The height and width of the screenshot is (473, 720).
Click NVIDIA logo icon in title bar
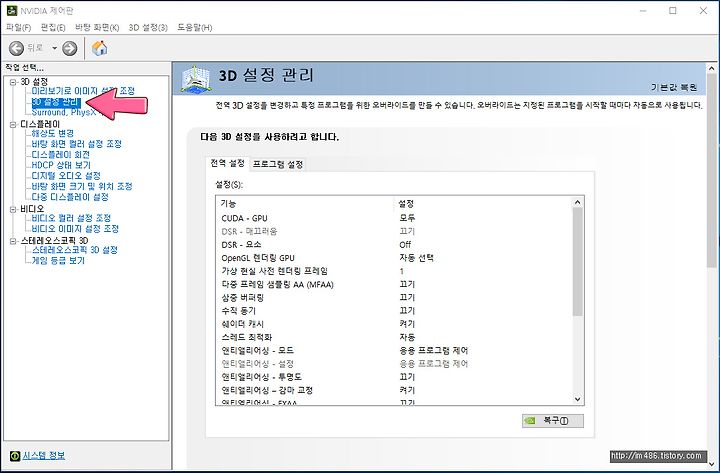[12, 11]
